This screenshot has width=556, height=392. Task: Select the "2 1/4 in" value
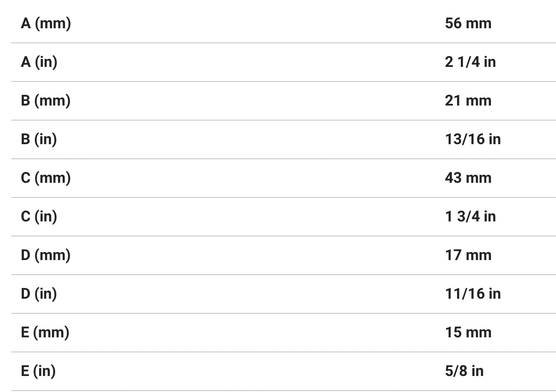pos(470,62)
